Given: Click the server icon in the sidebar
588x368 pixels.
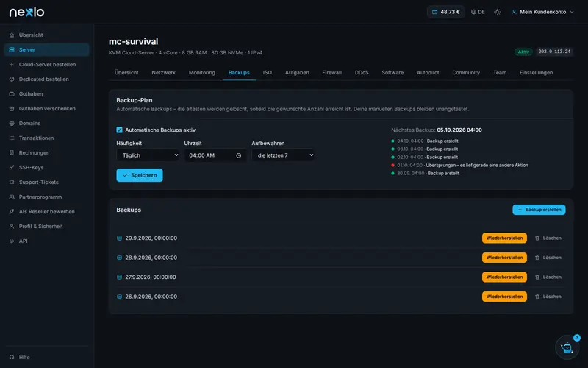Looking at the screenshot, I should pyautogui.click(x=12, y=49).
